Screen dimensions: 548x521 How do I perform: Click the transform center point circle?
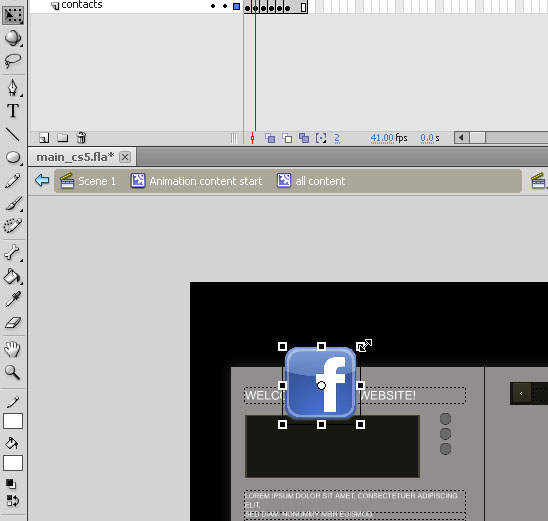pos(321,385)
